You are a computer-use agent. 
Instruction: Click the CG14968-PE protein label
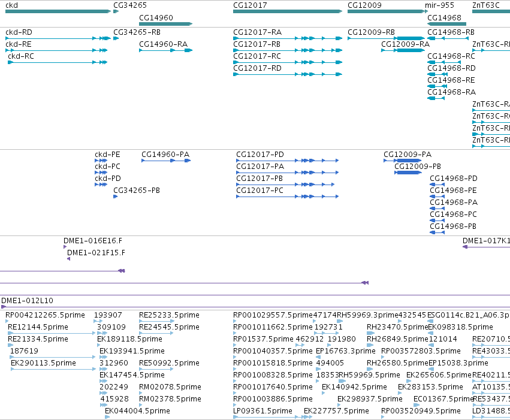[453, 191]
